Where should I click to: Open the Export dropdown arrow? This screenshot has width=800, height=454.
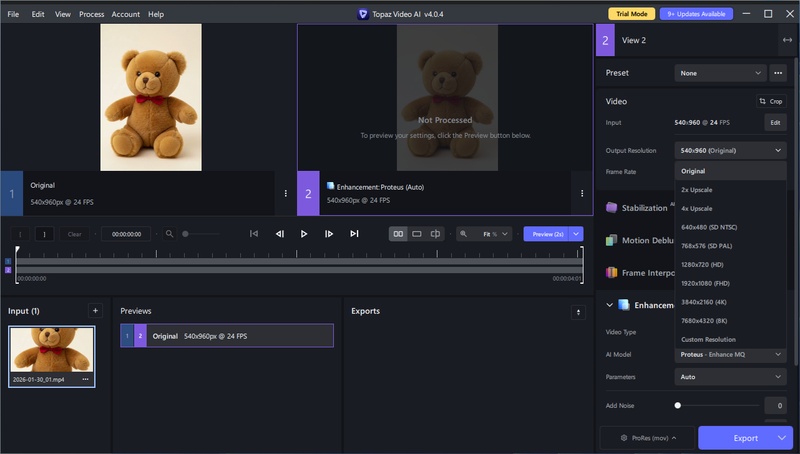coord(783,438)
